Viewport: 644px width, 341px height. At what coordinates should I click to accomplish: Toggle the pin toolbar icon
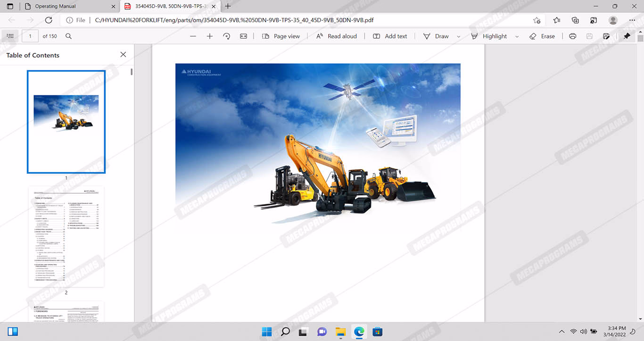pos(627,36)
